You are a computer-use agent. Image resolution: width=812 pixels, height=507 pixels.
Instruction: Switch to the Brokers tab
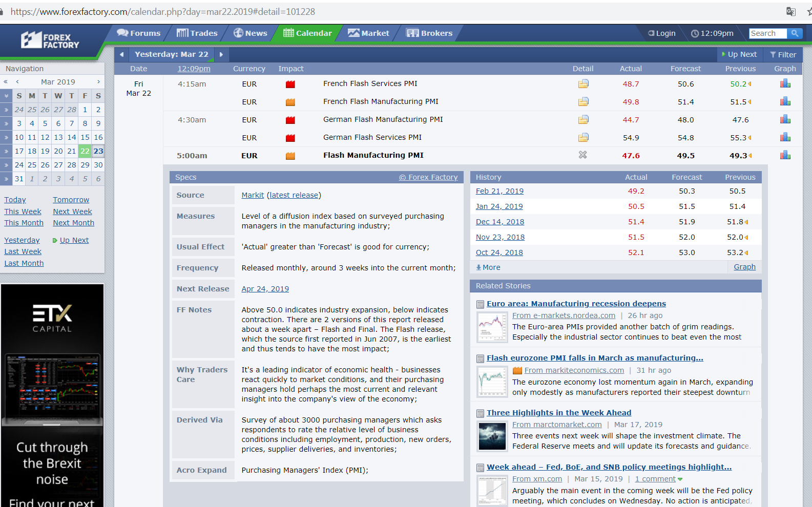pyautogui.click(x=429, y=33)
